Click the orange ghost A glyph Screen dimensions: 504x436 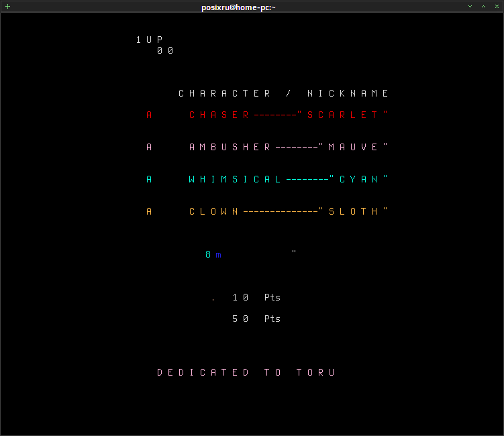coord(149,211)
